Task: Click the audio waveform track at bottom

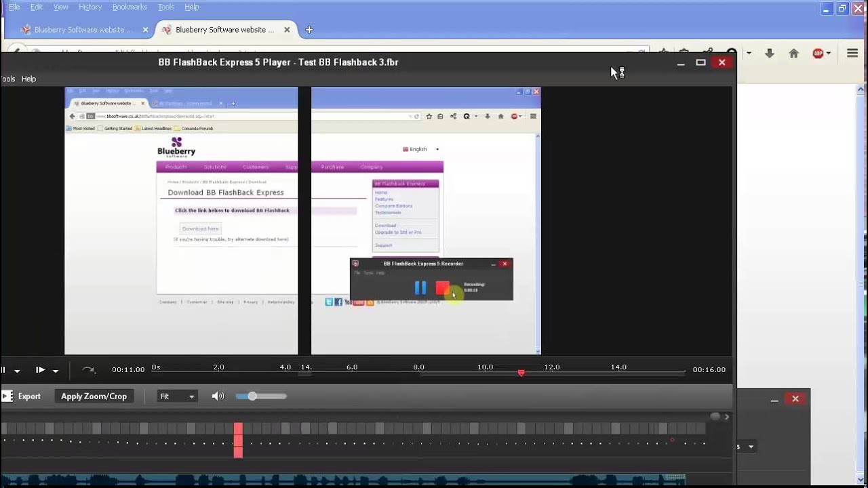Action: point(342,480)
